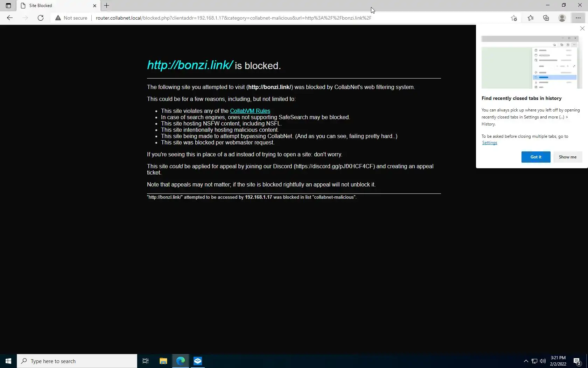Screen dimensions: 588x368
Task: Click the Site Blocked tab title
Action: (x=41, y=6)
